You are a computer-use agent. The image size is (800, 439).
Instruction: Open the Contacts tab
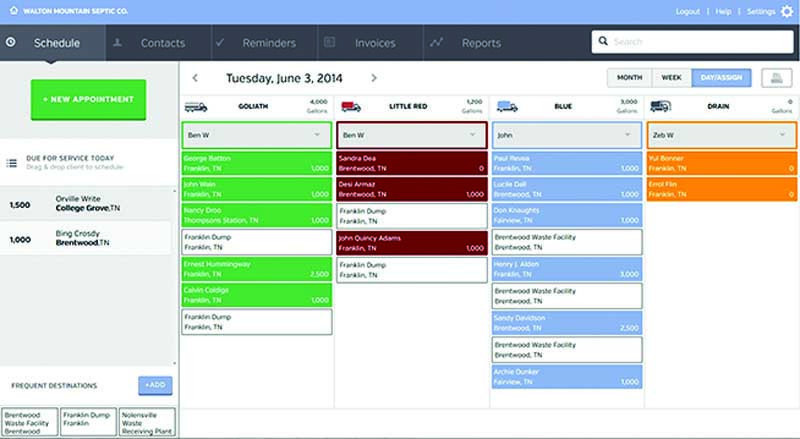point(159,43)
